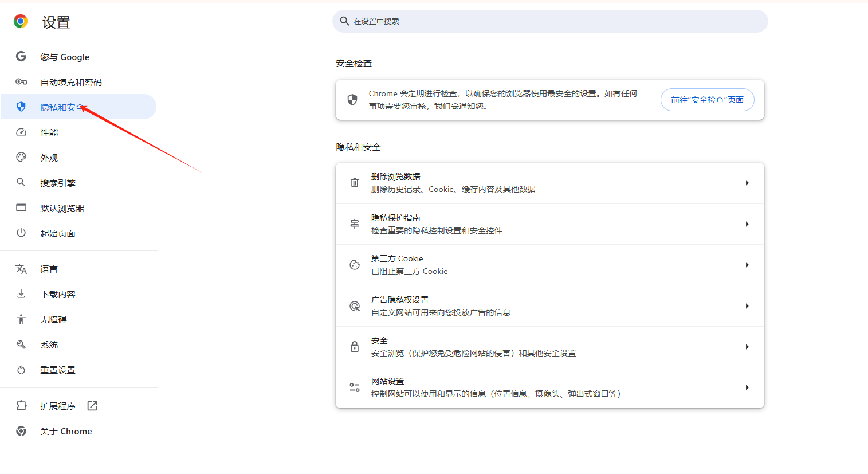Expand 隐私保护指南 with its arrow

coord(747,224)
